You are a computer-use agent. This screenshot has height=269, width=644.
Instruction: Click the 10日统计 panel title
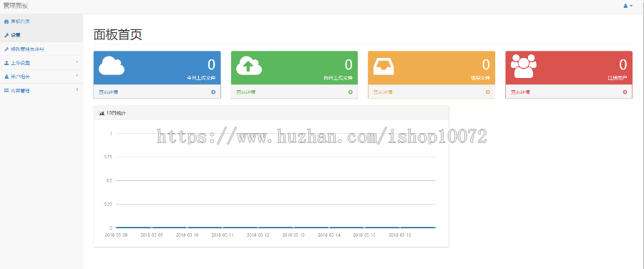click(116, 113)
